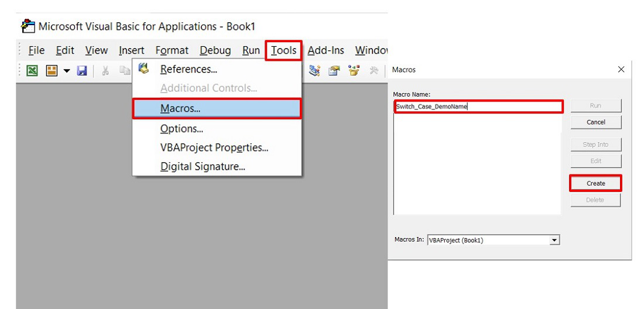The height and width of the screenshot is (309, 644).
Task: Close the Macros dialog
Action: tap(621, 70)
